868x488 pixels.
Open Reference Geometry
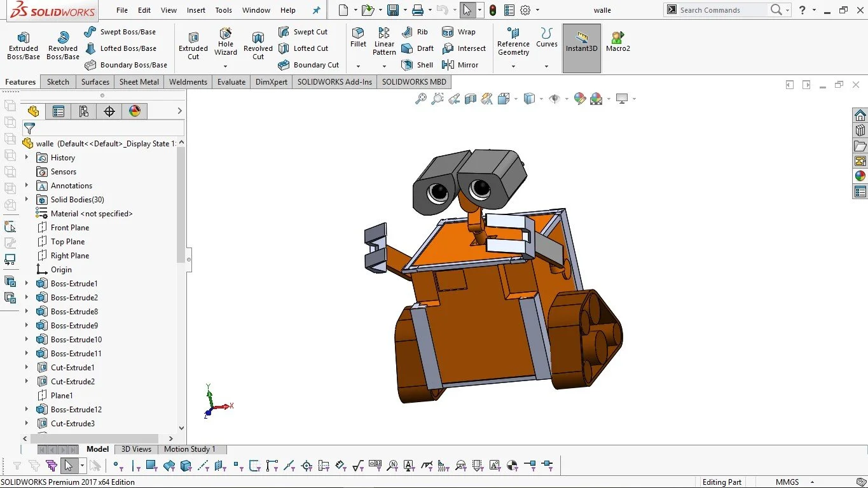coord(513,41)
